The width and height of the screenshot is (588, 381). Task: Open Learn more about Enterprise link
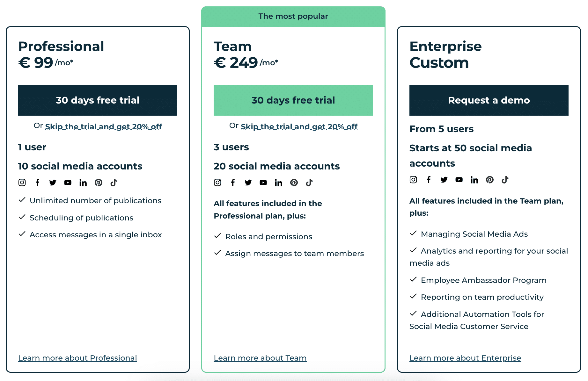(465, 358)
